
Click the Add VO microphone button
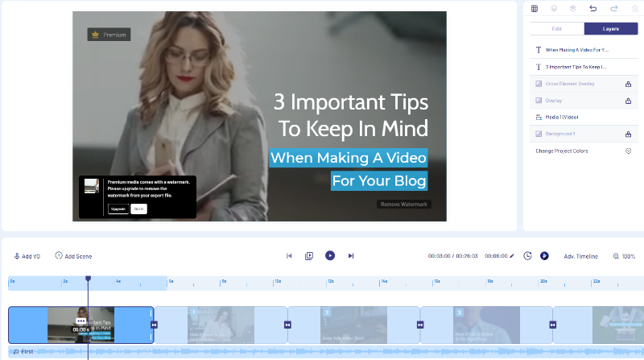[27, 256]
